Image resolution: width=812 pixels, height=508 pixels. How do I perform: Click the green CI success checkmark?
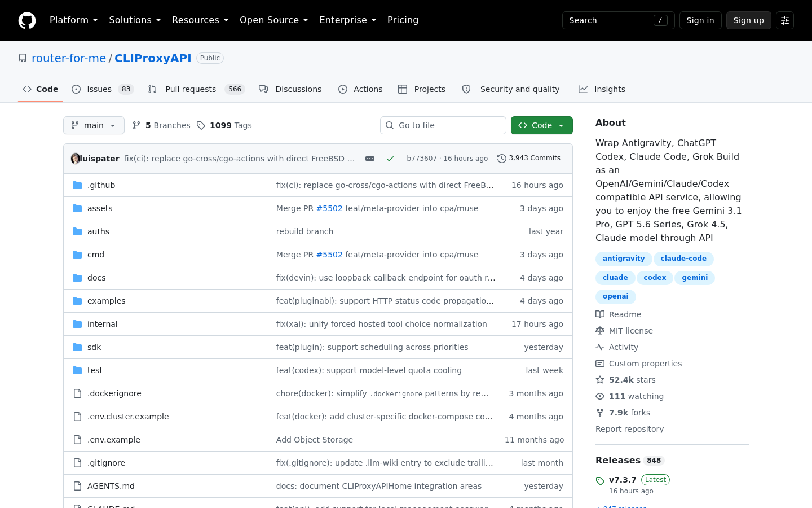[390, 159]
